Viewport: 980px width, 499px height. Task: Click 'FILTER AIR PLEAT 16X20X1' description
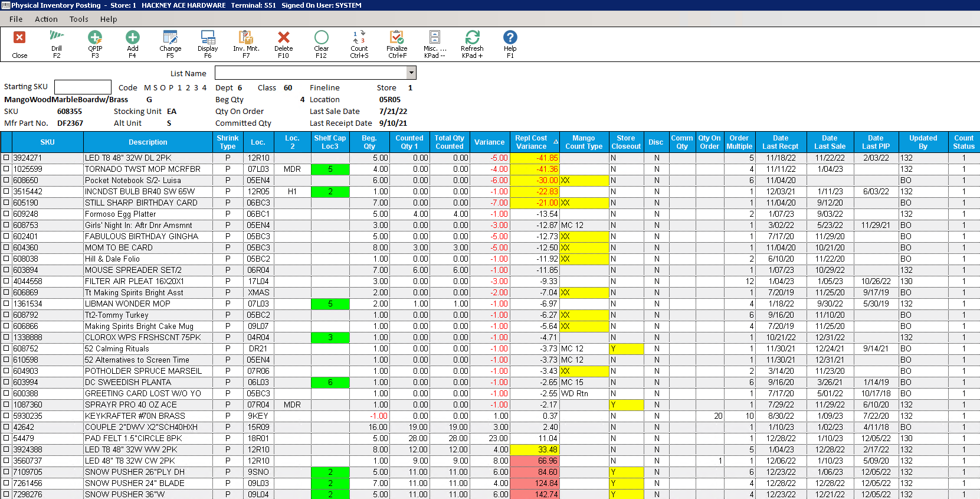click(x=135, y=281)
